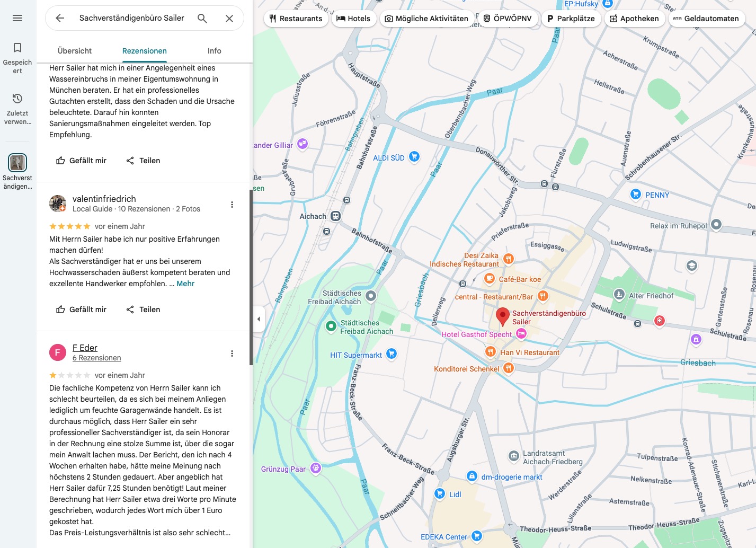Open F Eder's 6 Rezensionen link

97,358
